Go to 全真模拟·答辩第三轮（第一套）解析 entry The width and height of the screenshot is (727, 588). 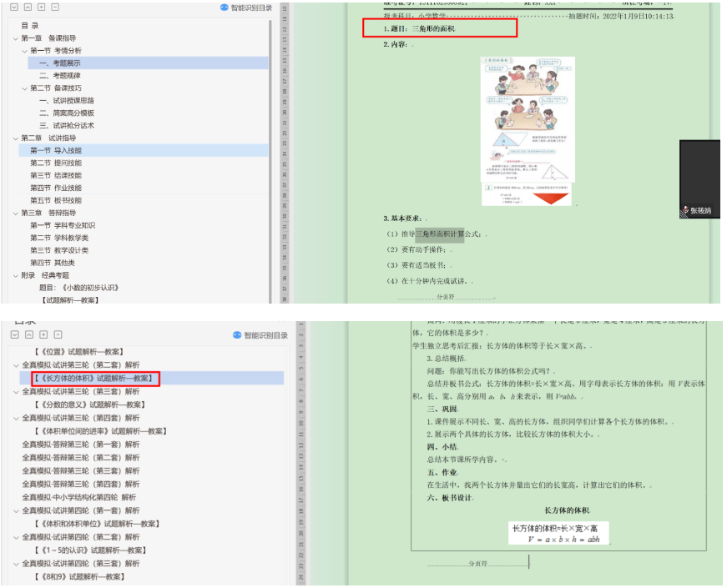coord(81,445)
